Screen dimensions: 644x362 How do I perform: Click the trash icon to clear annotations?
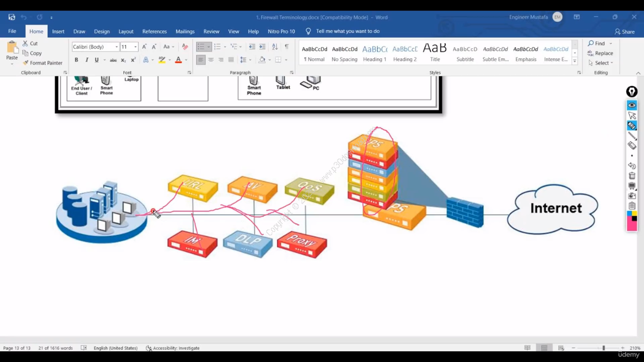pos(632,175)
